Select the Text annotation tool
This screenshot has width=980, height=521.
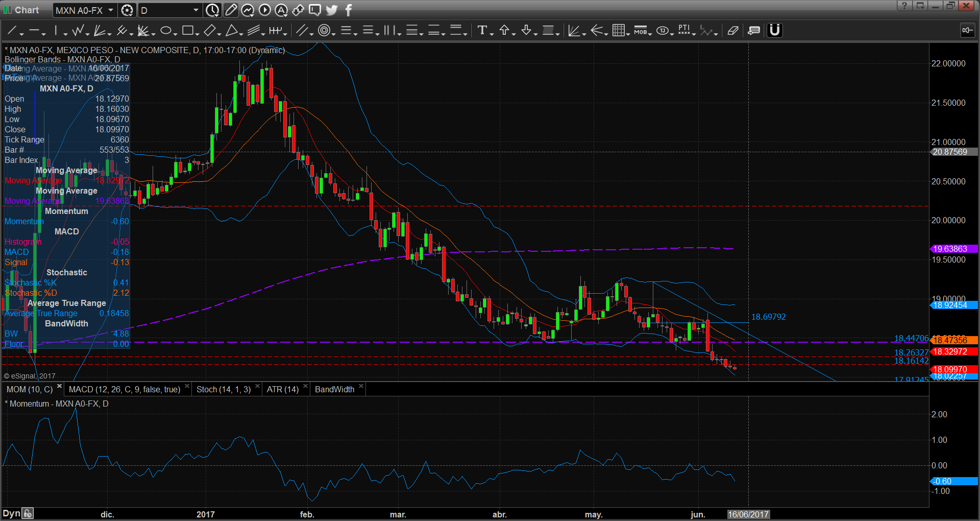[x=482, y=31]
